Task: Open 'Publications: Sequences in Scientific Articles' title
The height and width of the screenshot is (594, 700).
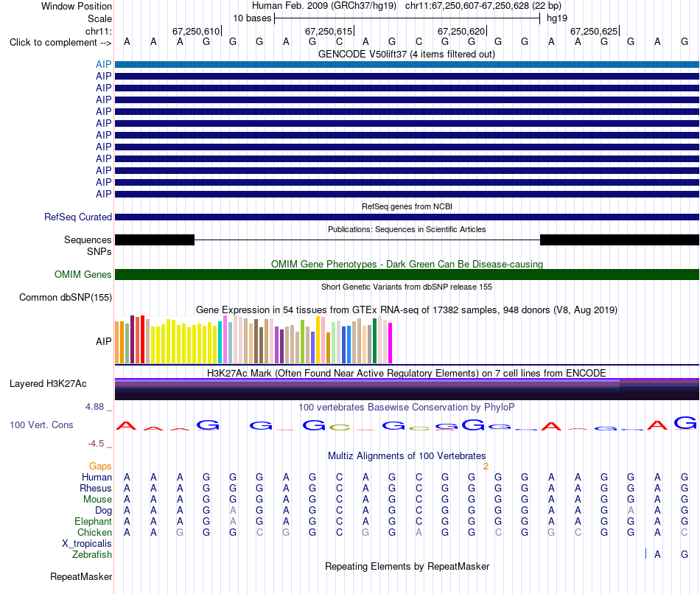Action: (407, 229)
